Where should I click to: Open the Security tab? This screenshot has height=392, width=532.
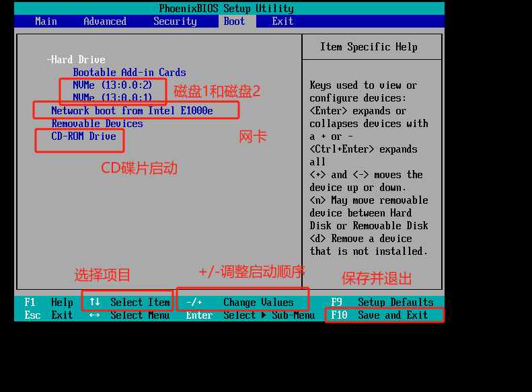click(x=175, y=22)
